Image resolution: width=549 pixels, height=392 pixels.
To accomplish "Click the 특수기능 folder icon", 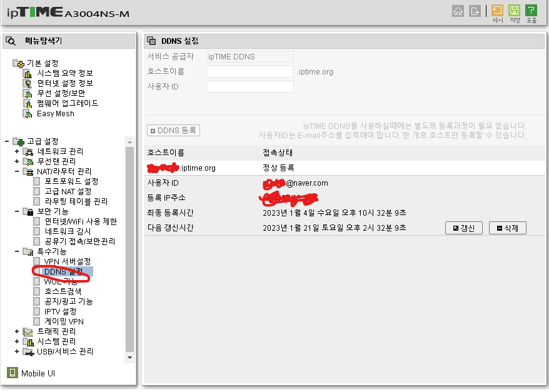I will tap(28, 252).
